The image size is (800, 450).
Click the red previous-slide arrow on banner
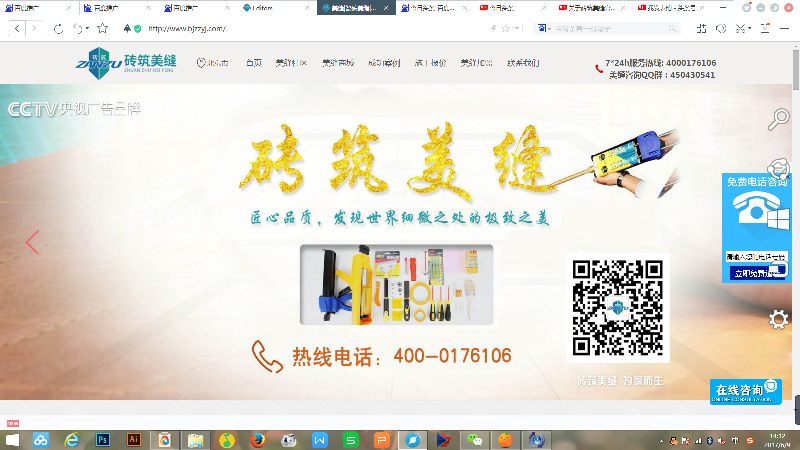(32, 242)
